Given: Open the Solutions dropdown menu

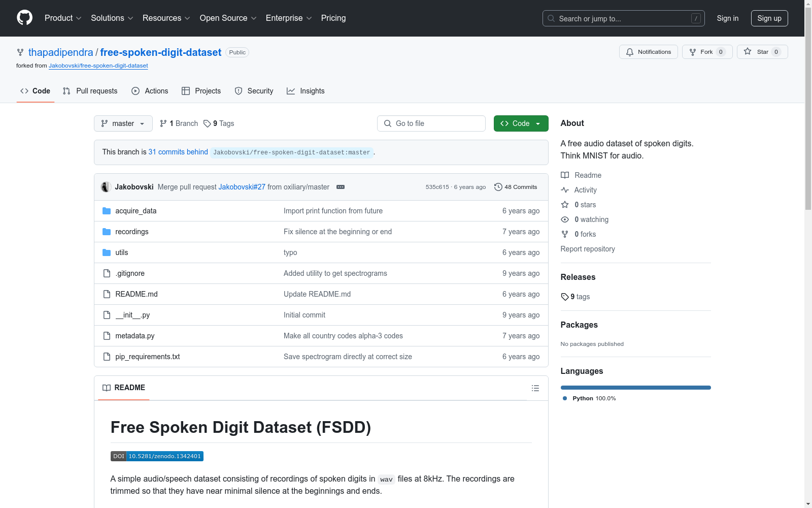Looking at the screenshot, I should (x=112, y=18).
